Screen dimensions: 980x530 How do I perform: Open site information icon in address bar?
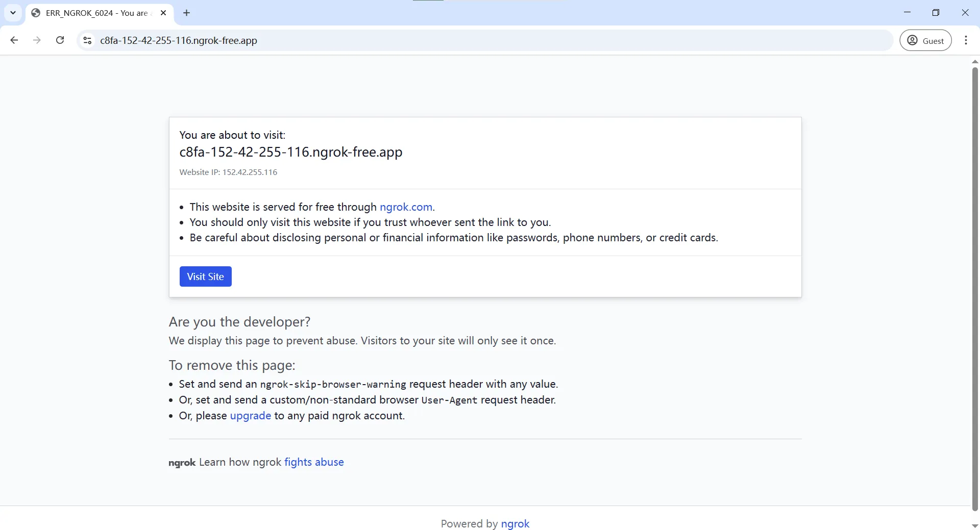click(x=87, y=40)
